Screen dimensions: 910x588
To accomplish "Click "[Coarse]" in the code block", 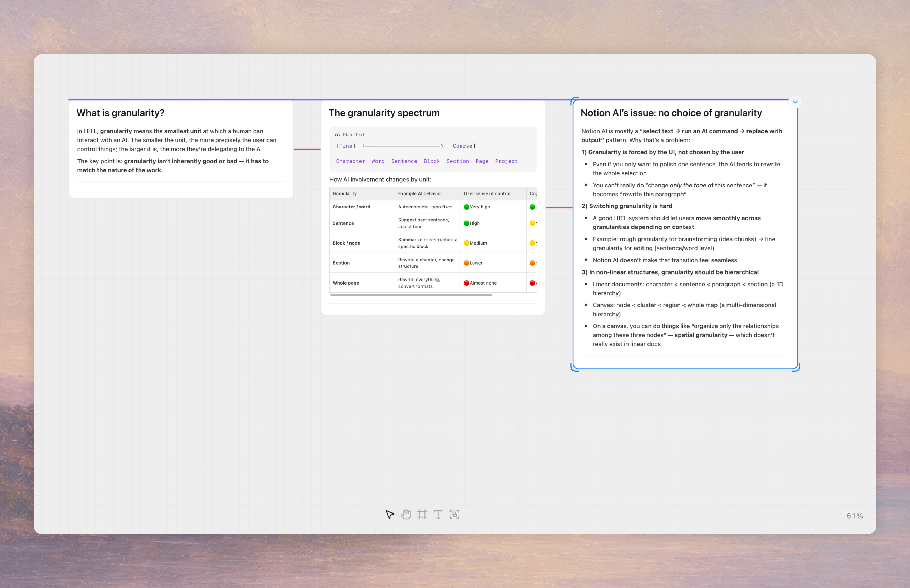I will [462, 146].
